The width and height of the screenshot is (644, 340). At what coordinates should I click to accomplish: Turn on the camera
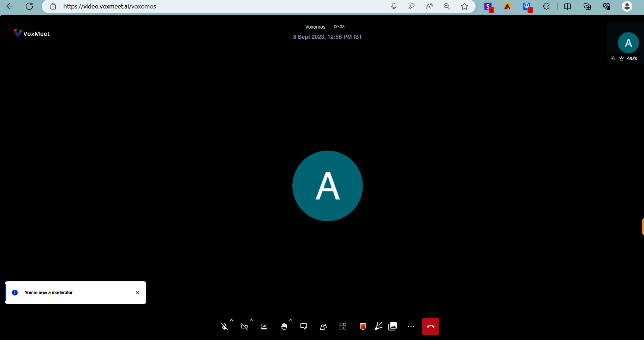pos(244,326)
